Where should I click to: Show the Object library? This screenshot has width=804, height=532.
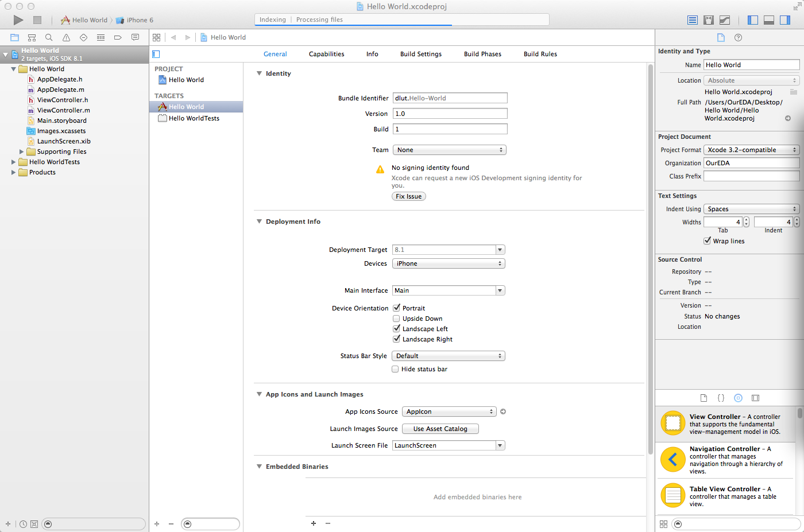[739, 398]
